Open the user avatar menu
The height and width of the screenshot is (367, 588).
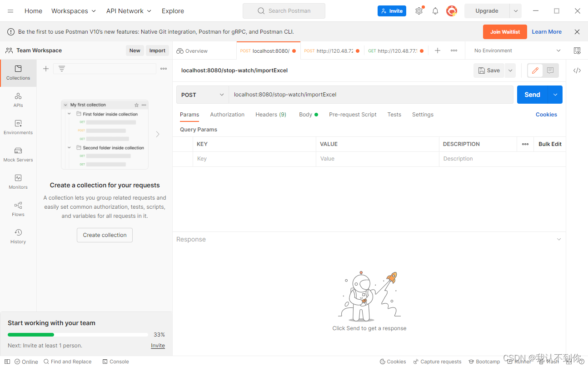coord(451,11)
